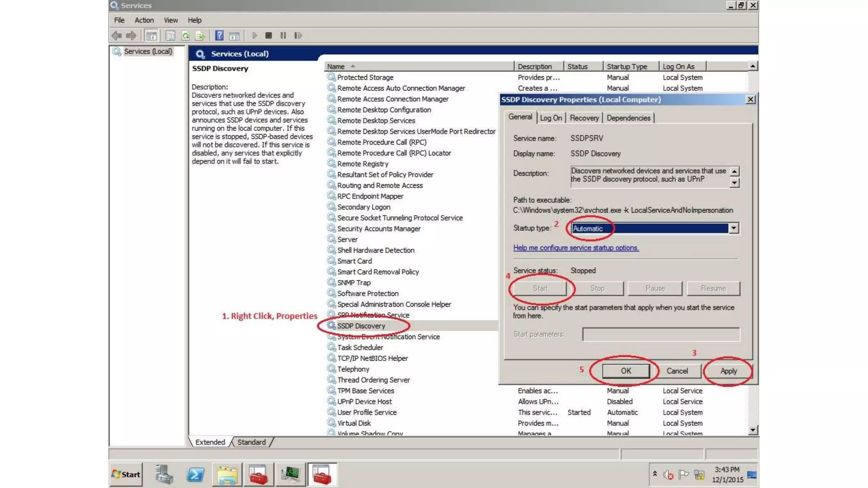Switch to the Log On tab
The width and height of the screenshot is (868, 488).
pos(551,118)
